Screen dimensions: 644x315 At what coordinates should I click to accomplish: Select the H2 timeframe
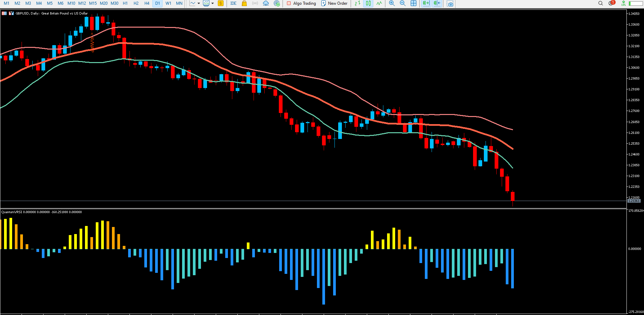[x=136, y=3]
